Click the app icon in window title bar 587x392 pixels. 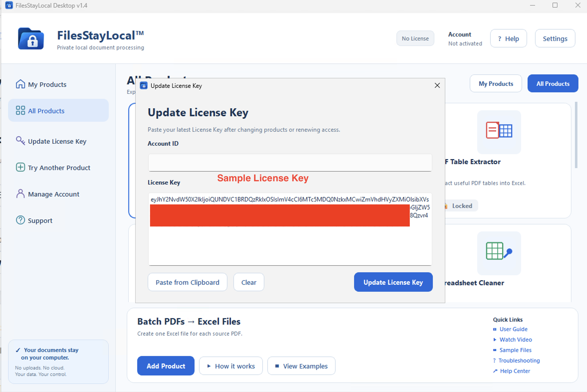[x=9, y=5]
